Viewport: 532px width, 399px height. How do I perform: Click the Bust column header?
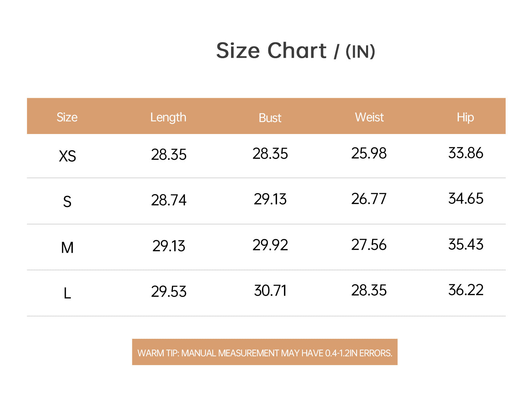click(x=270, y=118)
